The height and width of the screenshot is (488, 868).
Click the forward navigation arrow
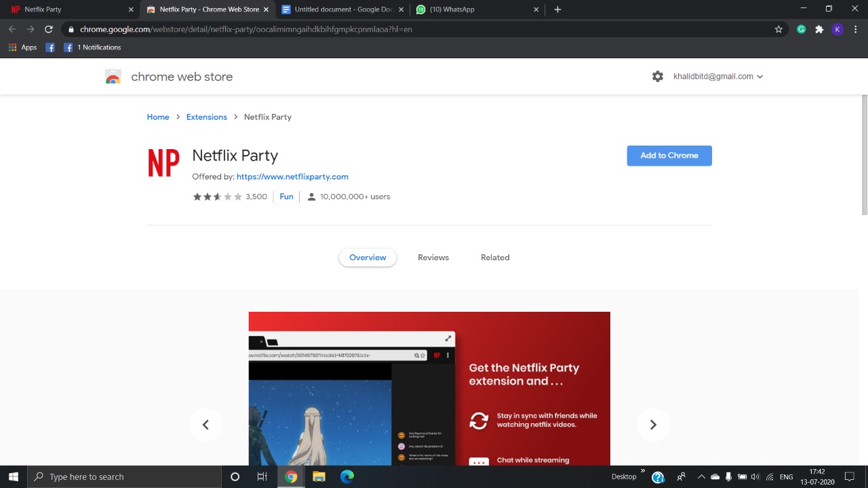pos(31,29)
